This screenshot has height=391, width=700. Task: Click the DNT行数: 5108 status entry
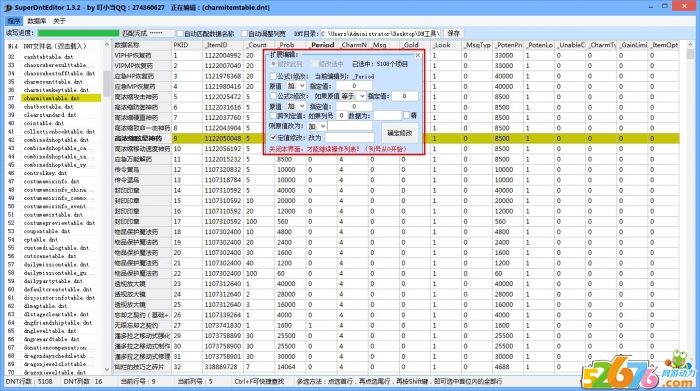coord(29,382)
